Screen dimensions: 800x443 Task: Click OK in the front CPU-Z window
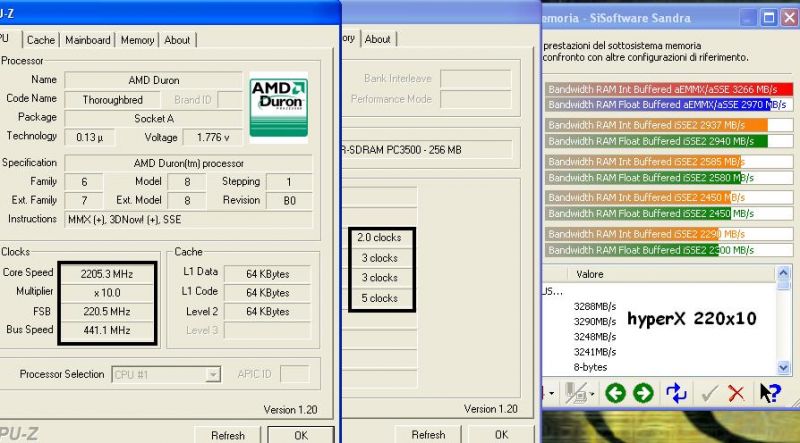click(301, 435)
